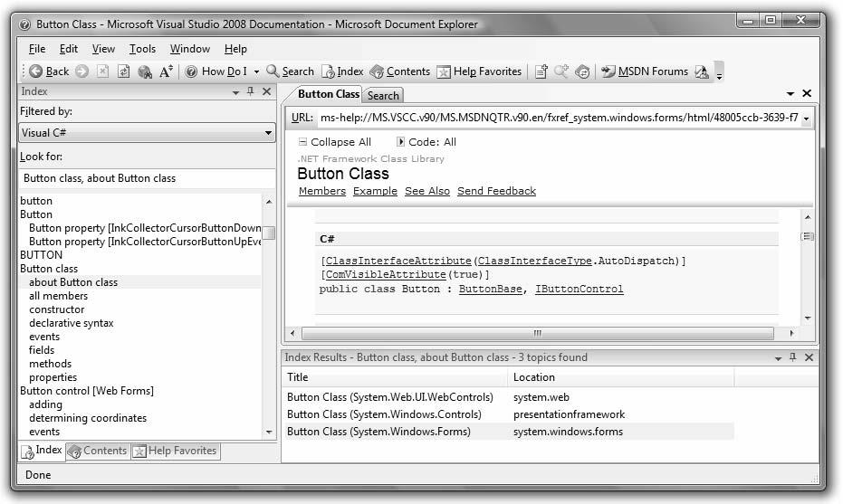Click the Look for input field
Viewport: 843px width, 504px height.
tap(147, 178)
